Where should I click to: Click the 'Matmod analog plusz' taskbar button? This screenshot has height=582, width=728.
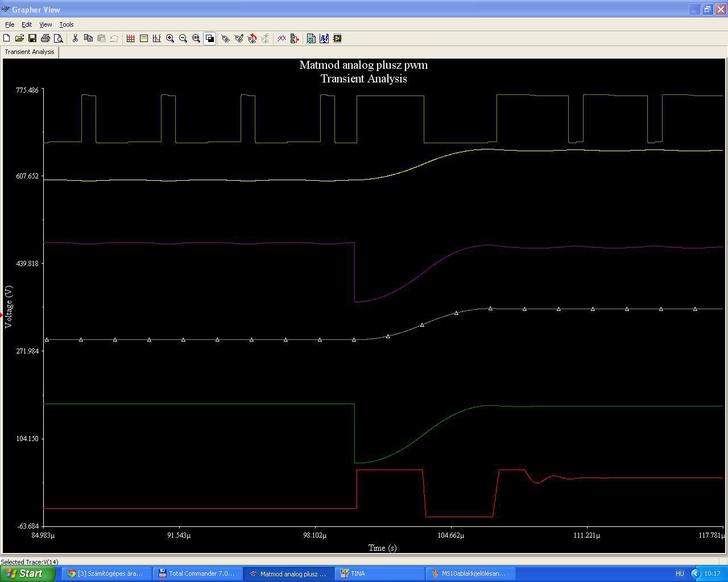pyautogui.click(x=288, y=573)
